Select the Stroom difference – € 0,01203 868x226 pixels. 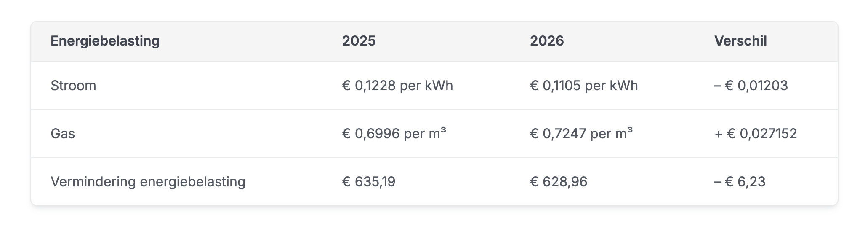(x=751, y=86)
